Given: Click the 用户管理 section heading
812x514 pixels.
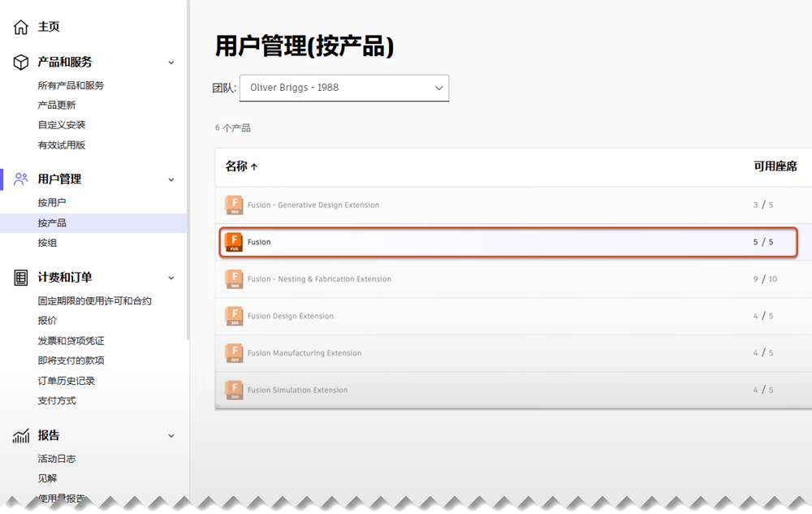Looking at the screenshot, I should [x=59, y=179].
